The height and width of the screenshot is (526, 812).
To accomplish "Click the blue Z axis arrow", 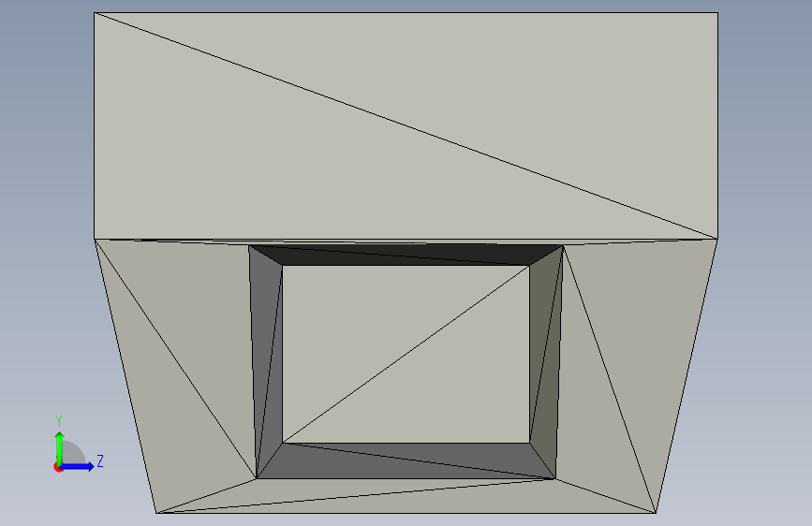I will pos(78,466).
